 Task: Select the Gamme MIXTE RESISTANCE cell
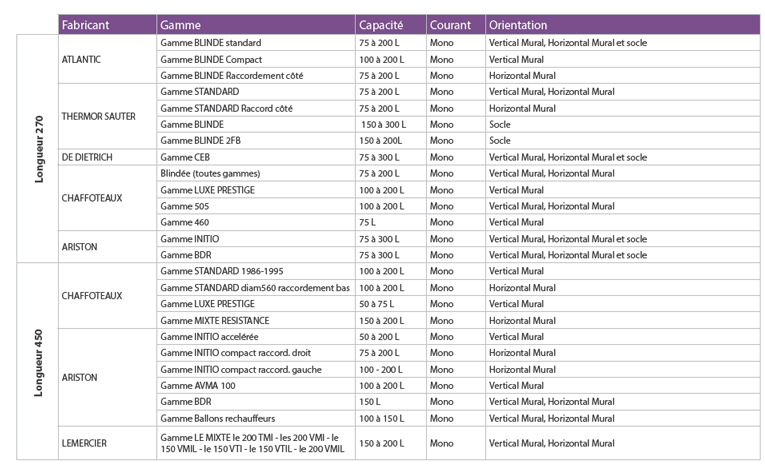point(256,321)
